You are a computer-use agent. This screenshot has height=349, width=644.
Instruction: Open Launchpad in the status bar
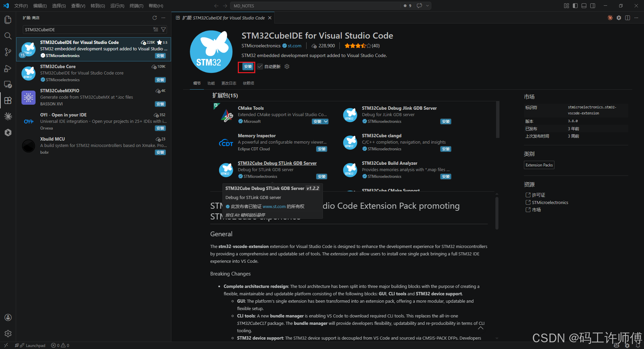tap(30, 345)
